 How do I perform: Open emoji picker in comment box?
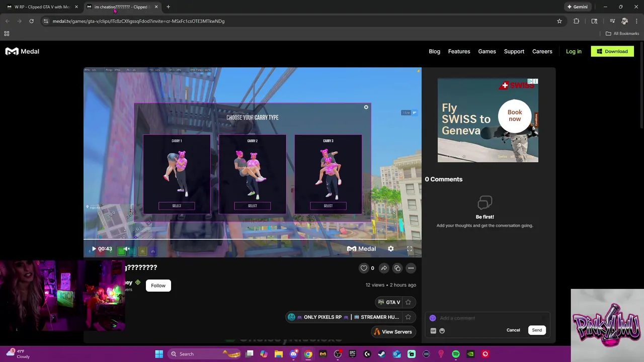click(x=442, y=331)
